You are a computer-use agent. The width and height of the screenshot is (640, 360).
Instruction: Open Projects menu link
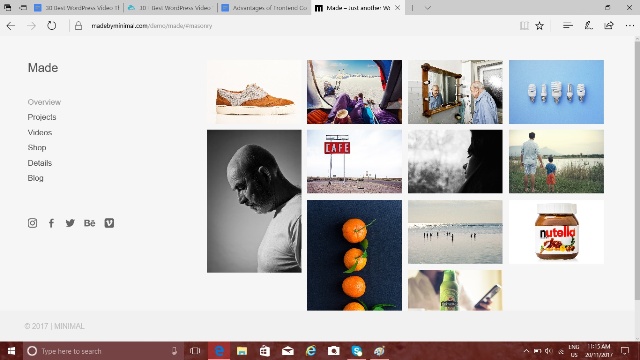[42, 117]
